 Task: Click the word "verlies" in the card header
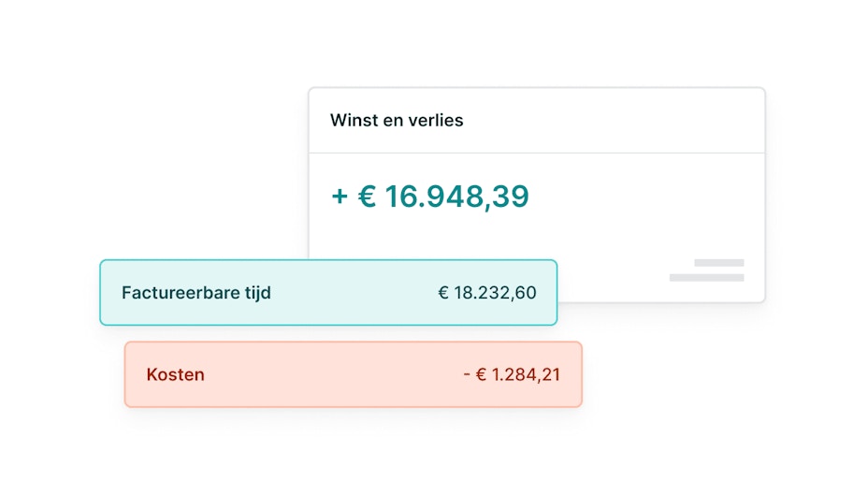coord(436,121)
